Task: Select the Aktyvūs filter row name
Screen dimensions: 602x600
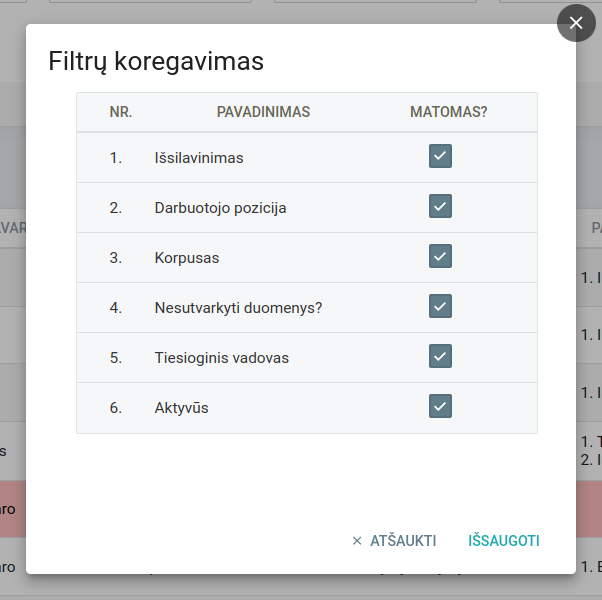Action: [x=181, y=408]
